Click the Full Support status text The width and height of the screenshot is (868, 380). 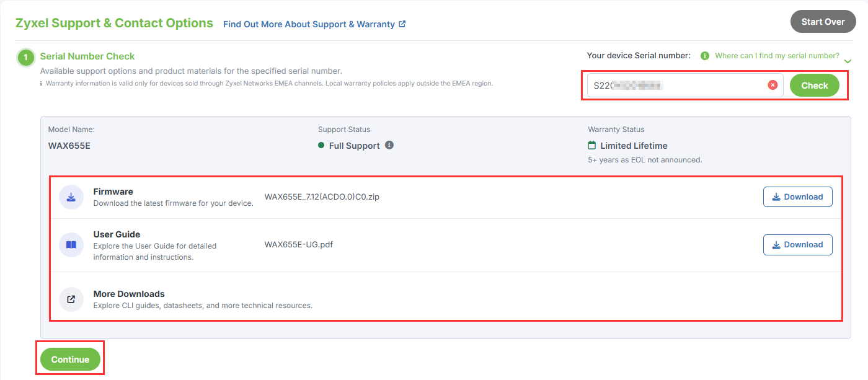354,146
